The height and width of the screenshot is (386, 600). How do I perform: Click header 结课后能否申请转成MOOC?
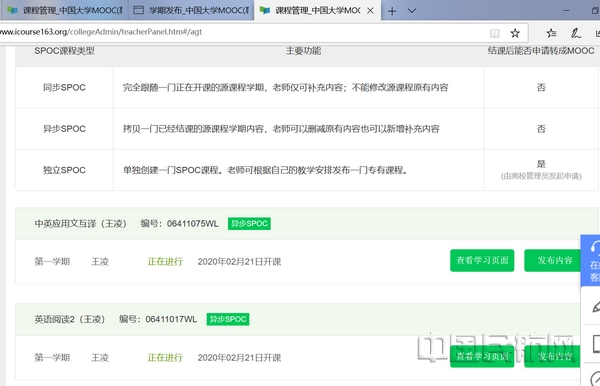[541, 51]
